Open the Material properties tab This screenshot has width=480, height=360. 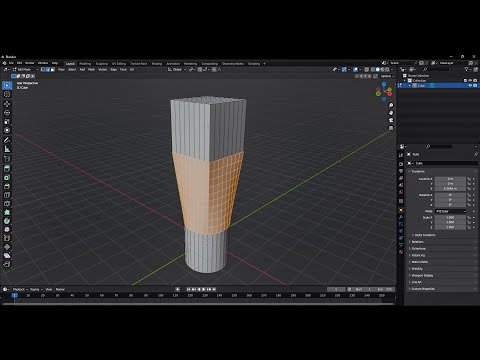pyautogui.click(x=401, y=252)
